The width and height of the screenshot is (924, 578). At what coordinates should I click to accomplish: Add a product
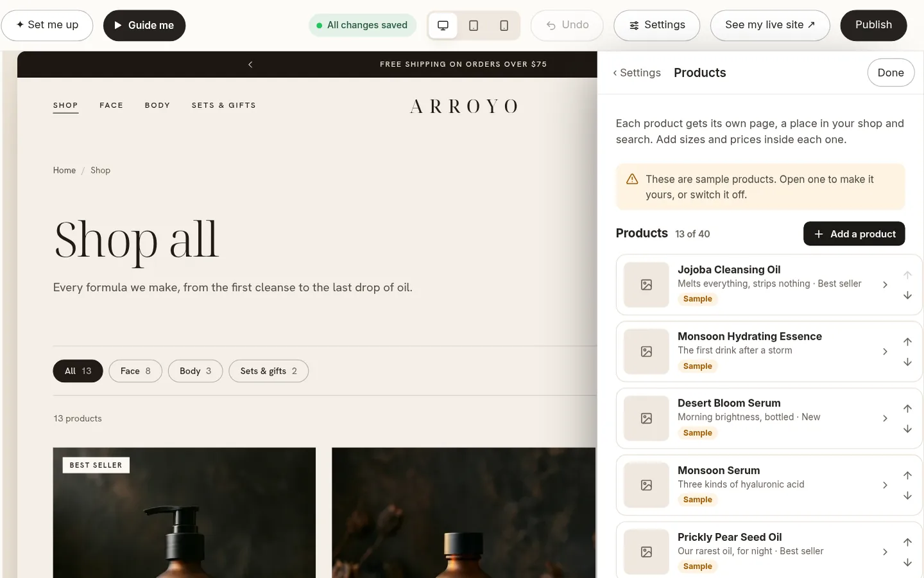point(854,234)
